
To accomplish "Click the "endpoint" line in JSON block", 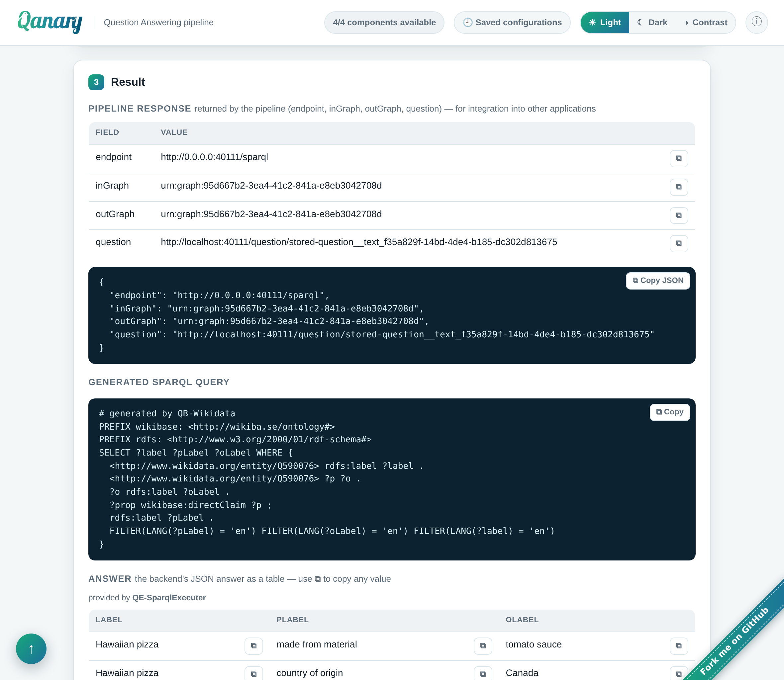I will pyautogui.click(x=219, y=295).
